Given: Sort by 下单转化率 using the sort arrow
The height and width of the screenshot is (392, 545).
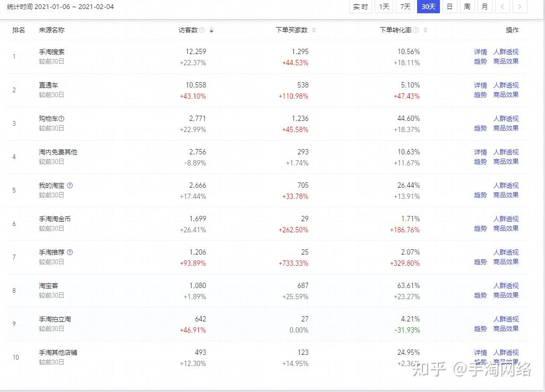Looking at the screenshot, I should click(425, 30).
